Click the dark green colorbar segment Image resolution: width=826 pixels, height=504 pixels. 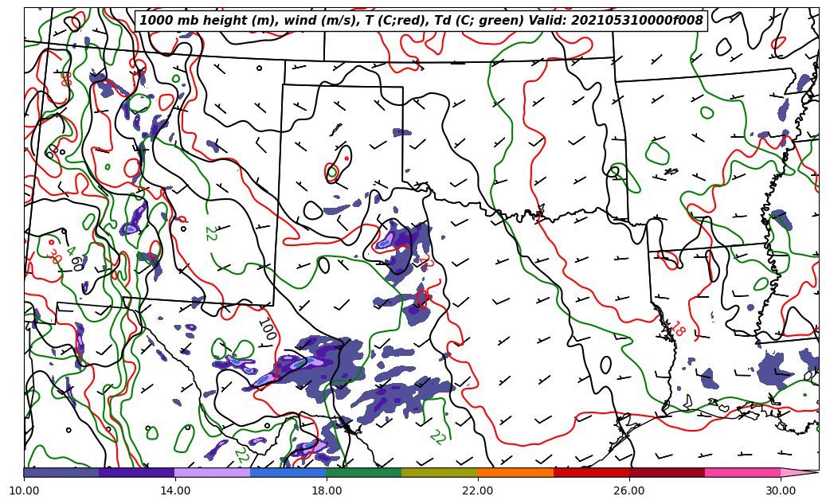(x=363, y=472)
